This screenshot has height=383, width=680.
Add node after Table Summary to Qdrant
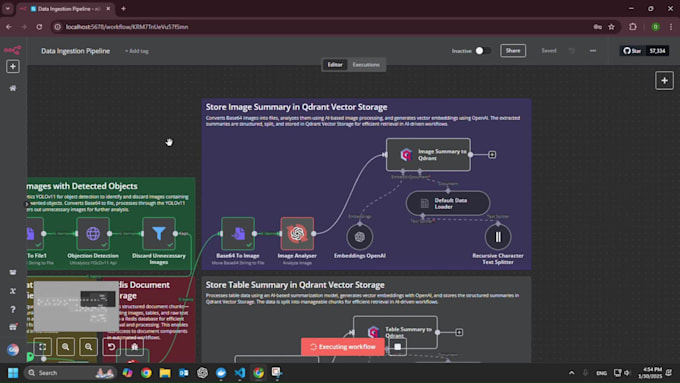pyautogui.click(x=459, y=332)
